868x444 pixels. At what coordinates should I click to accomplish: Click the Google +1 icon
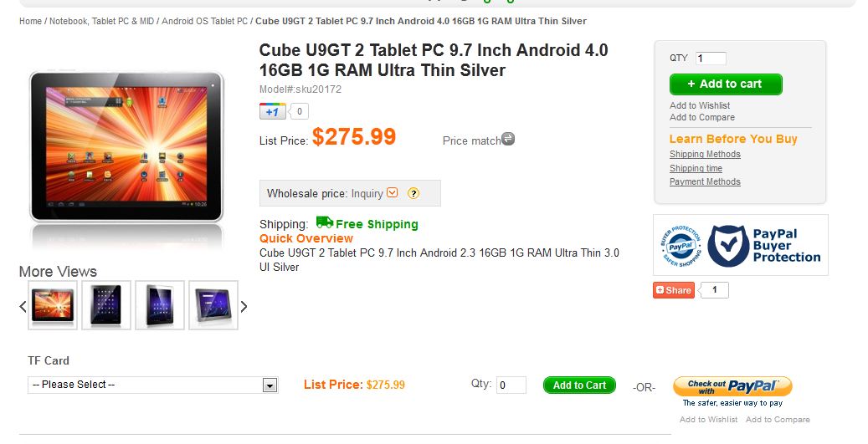(x=272, y=111)
